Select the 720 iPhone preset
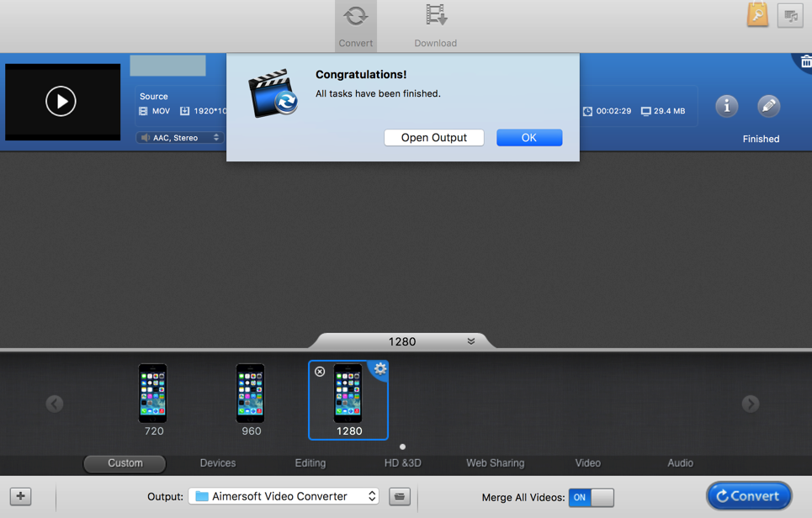This screenshot has width=812, height=518. [153, 400]
